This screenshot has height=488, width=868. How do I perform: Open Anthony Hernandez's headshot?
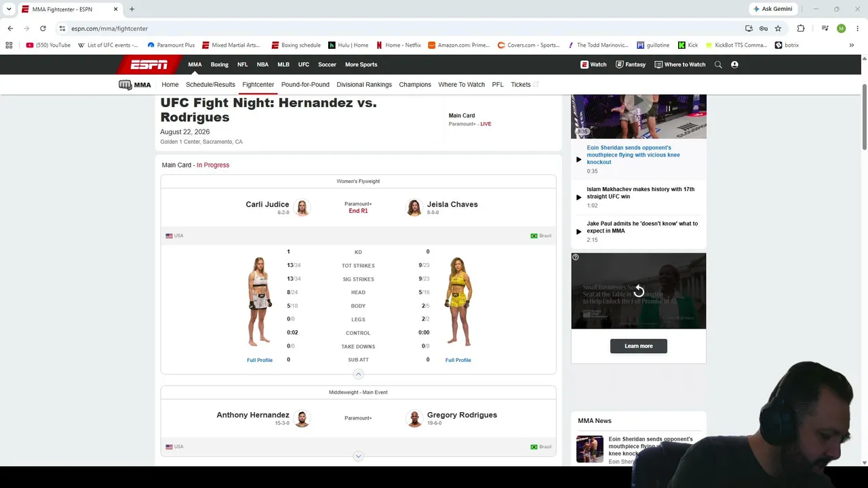pyautogui.click(x=302, y=418)
